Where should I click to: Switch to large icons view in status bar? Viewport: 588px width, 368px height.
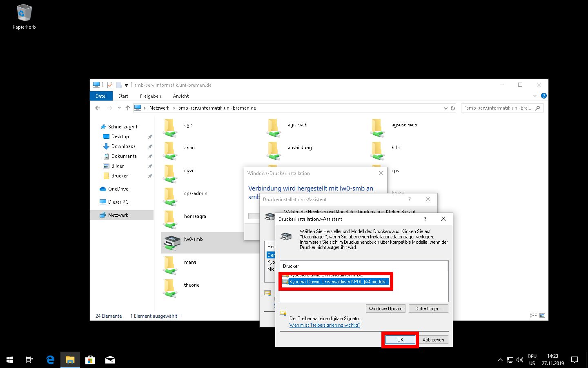(x=542, y=316)
